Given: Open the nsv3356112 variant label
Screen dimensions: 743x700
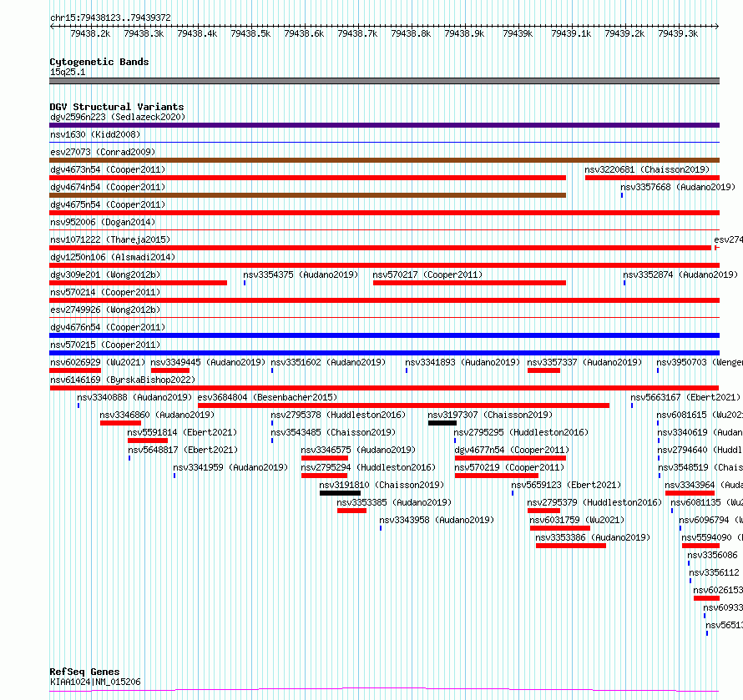Looking at the screenshot, I should (714, 572).
